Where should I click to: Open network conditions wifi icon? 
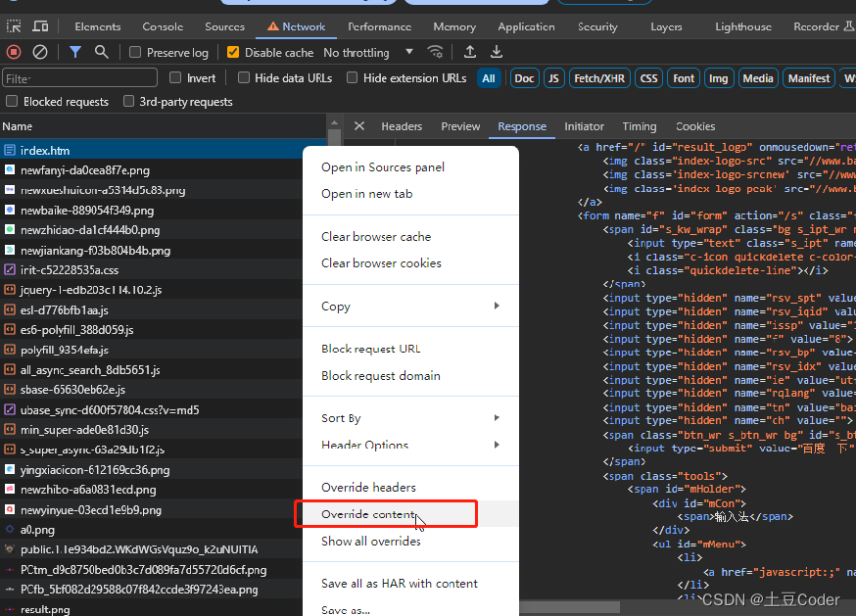pos(435,52)
